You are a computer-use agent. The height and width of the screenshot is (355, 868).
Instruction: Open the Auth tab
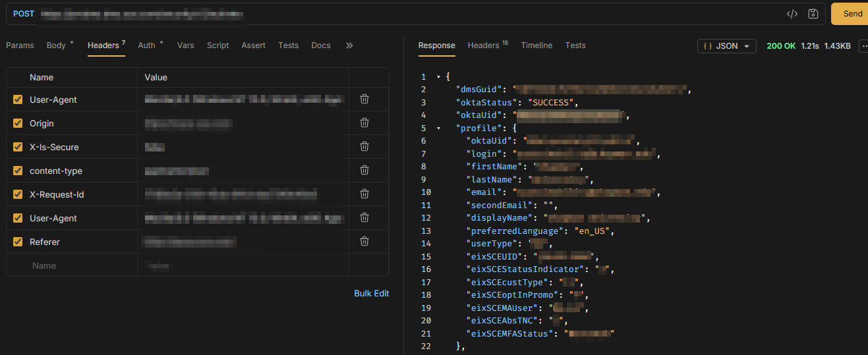(150, 45)
